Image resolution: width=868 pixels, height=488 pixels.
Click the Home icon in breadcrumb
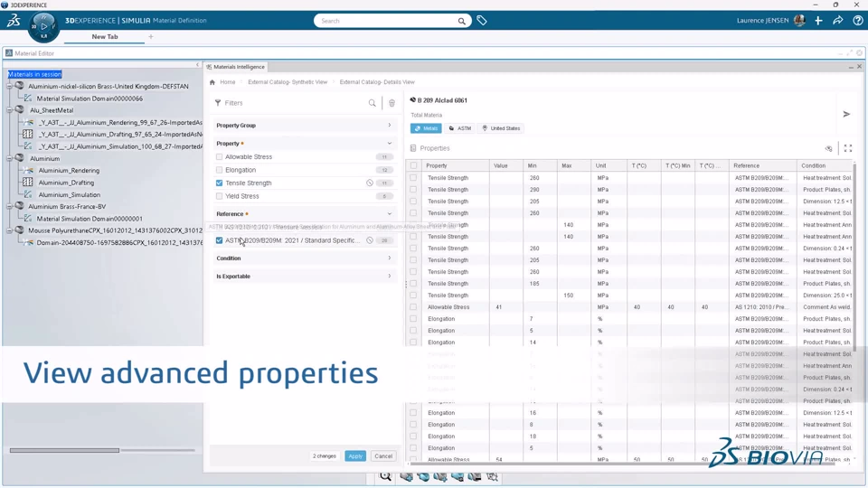pos(212,82)
